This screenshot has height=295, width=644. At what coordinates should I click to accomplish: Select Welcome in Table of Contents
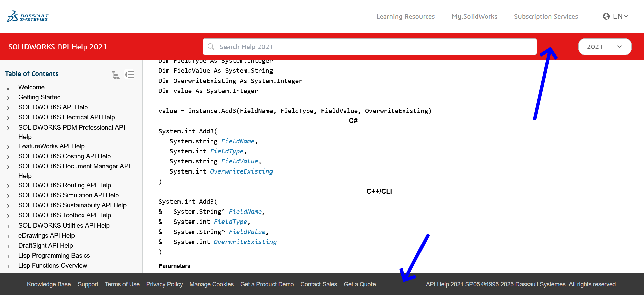click(x=31, y=87)
